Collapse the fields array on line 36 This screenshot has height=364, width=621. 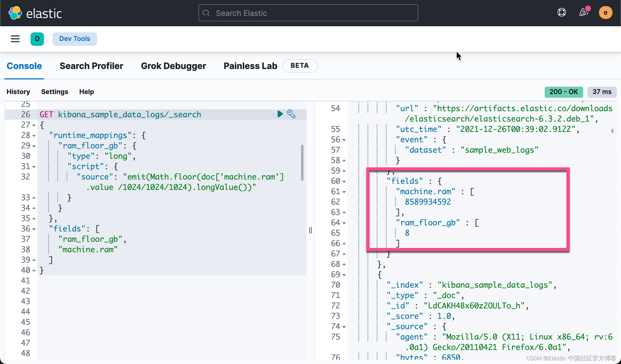click(x=34, y=229)
